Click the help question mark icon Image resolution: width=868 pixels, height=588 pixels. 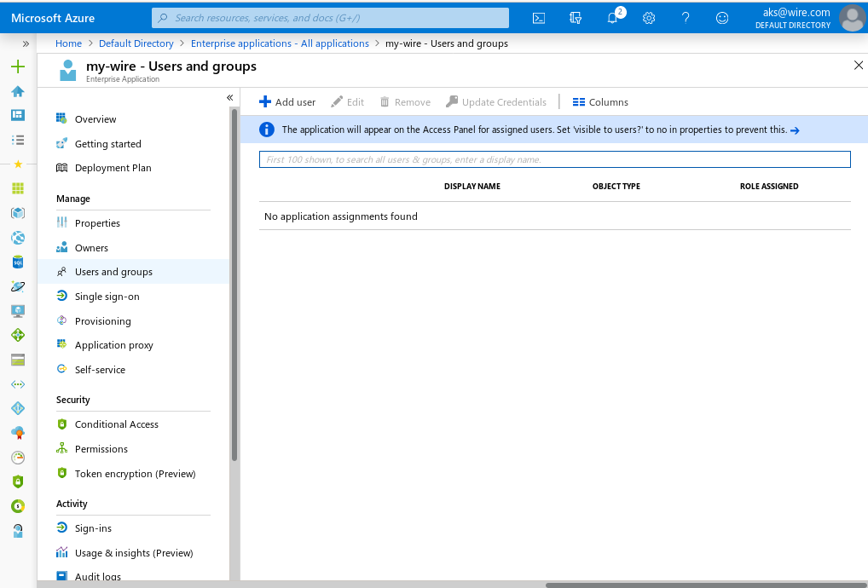coord(686,18)
